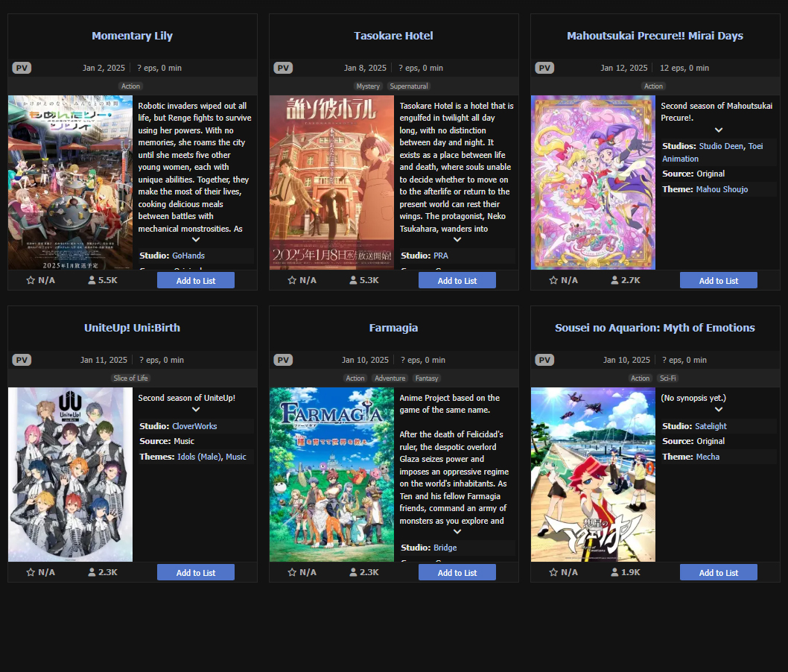Expand the Farmagia synopsis chevron
The height and width of the screenshot is (672, 788).
(457, 532)
